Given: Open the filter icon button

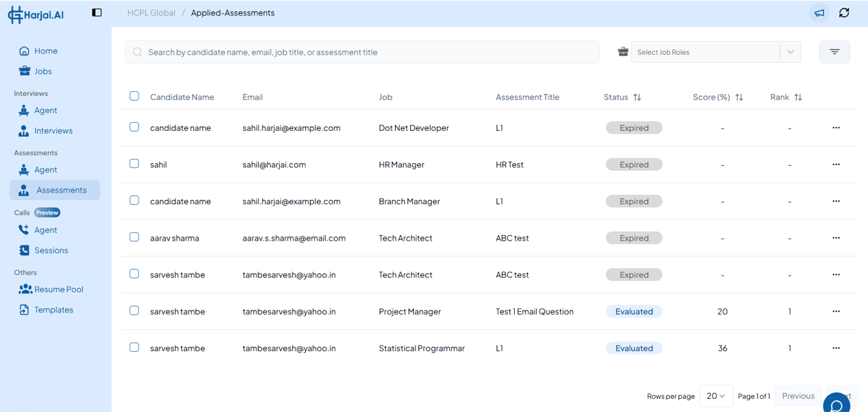Looking at the screenshot, I should click(x=834, y=52).
